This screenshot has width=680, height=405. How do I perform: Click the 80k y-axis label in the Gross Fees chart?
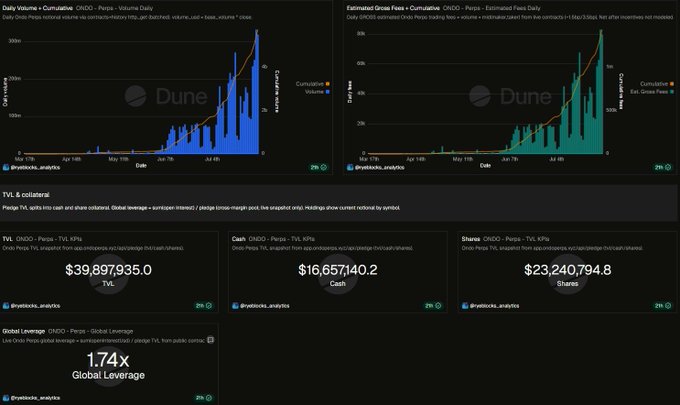coord(361,33)
